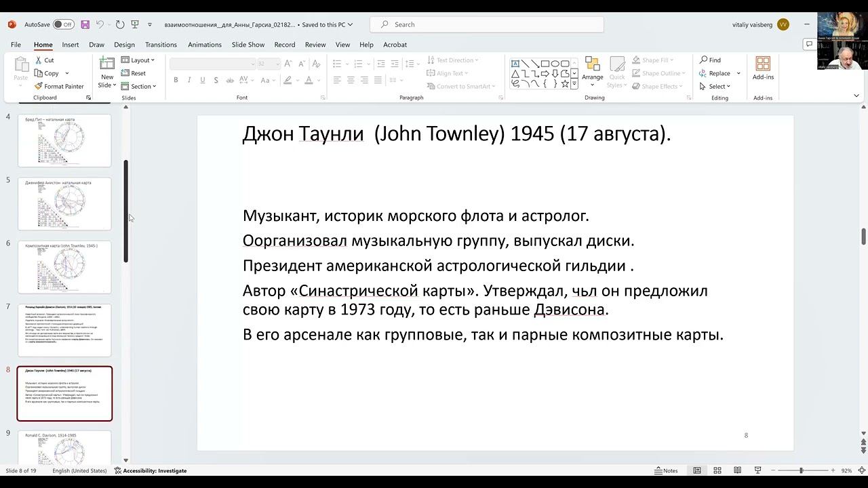Expand the Copy options arrow
Viewport: 868px width, 488px height.
pyautogui.click(x=66, y=73)
